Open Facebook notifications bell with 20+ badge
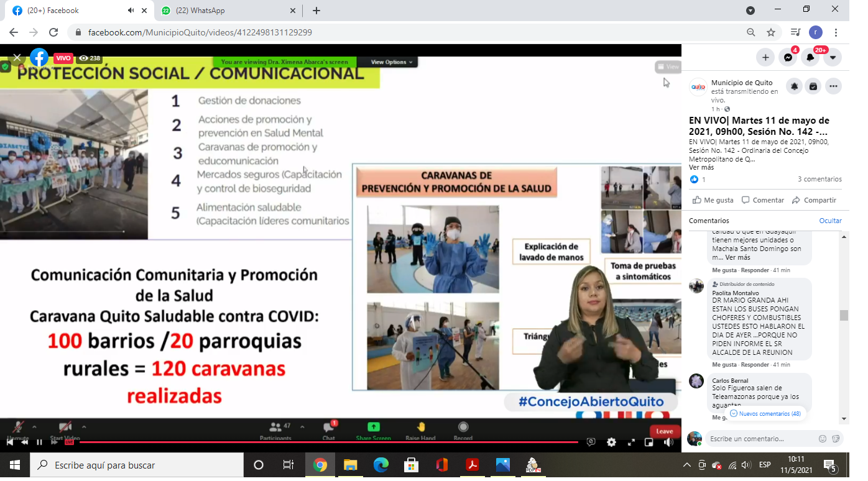Viewport: 868px width, 481px height. click(810, 57)
